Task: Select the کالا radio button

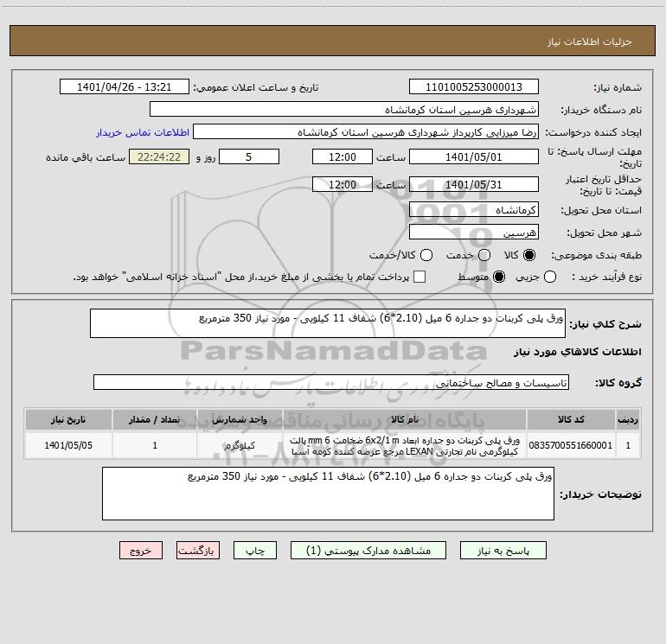Action: click(x=529, y=255)
